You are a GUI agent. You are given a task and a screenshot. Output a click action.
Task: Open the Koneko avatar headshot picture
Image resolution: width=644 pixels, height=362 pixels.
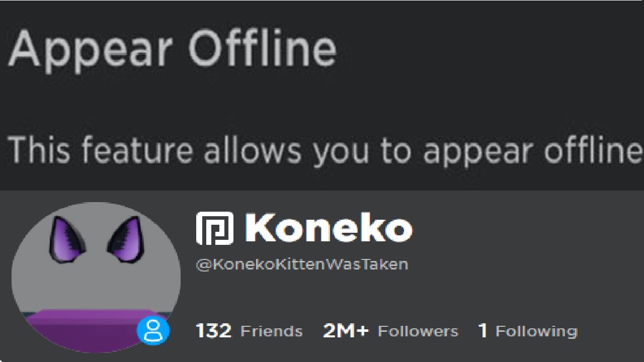pyautogui.click(x=96, y=278)
